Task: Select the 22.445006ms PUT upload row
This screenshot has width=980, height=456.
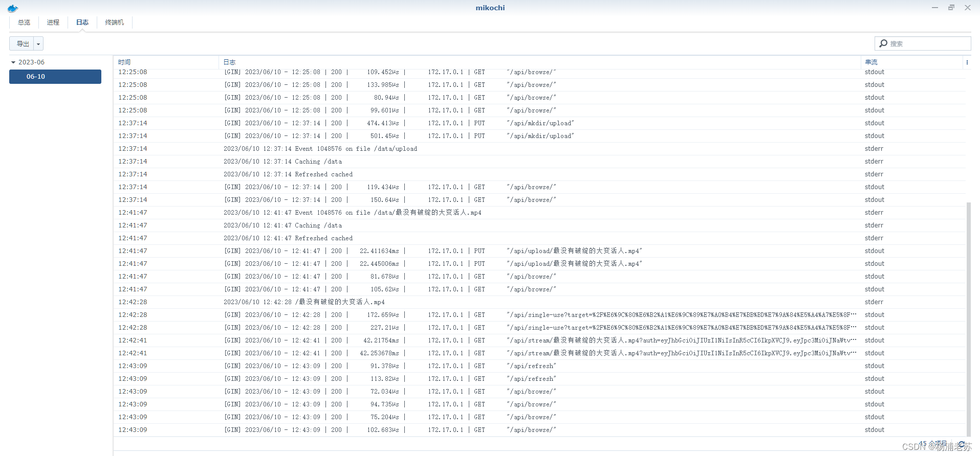Action: pos(539,264)
